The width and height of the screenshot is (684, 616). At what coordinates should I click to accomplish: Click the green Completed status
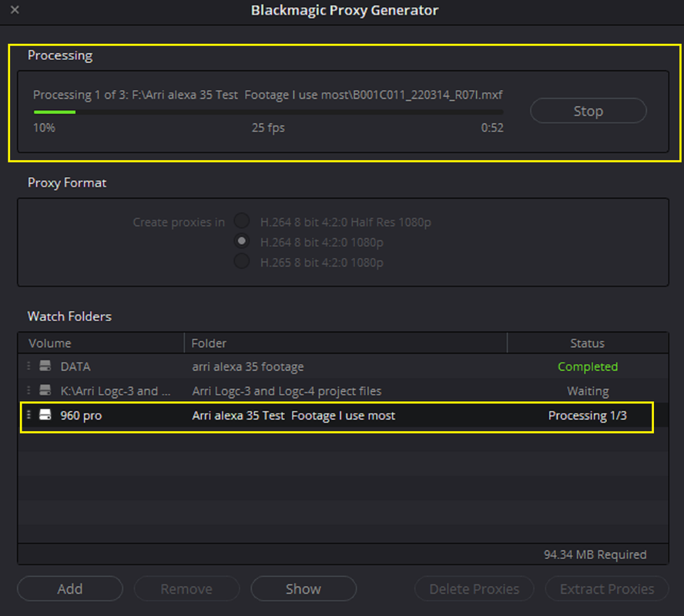coord(588,367)
